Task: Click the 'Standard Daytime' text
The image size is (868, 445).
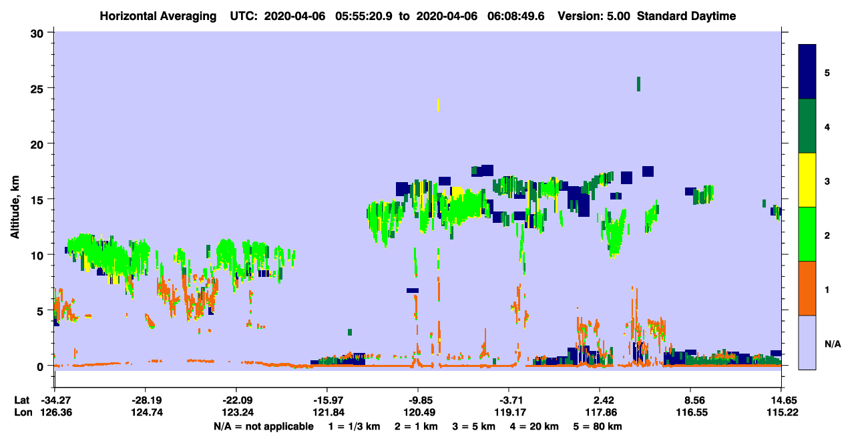Action: [686, 16]
